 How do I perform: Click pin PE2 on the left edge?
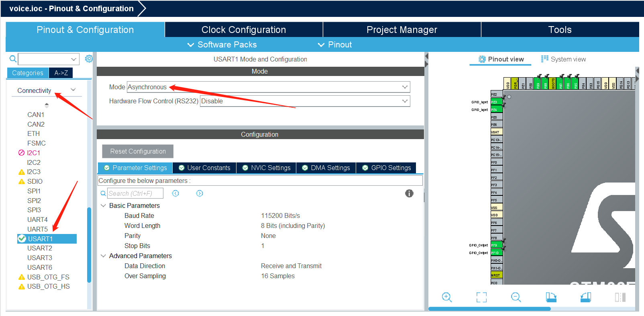click(x=497, y=94)
